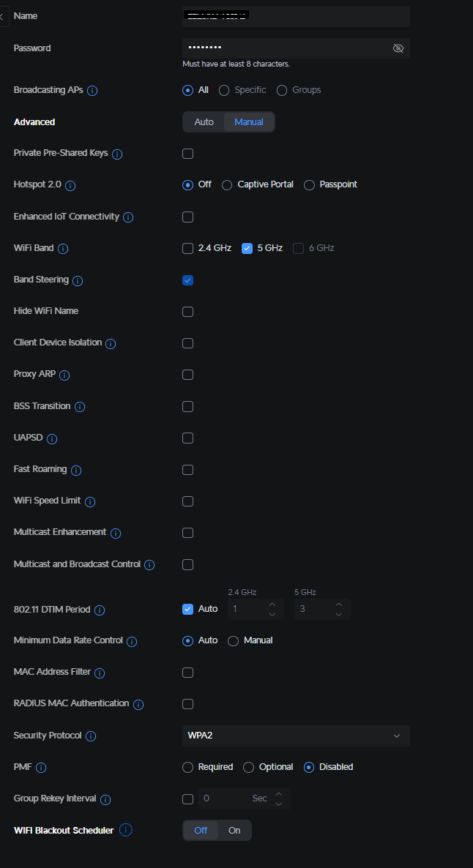Click info icon beside Proxy ARP
Image resolution: width=473 pixels, height=868 pixels.
coord(64,375)
